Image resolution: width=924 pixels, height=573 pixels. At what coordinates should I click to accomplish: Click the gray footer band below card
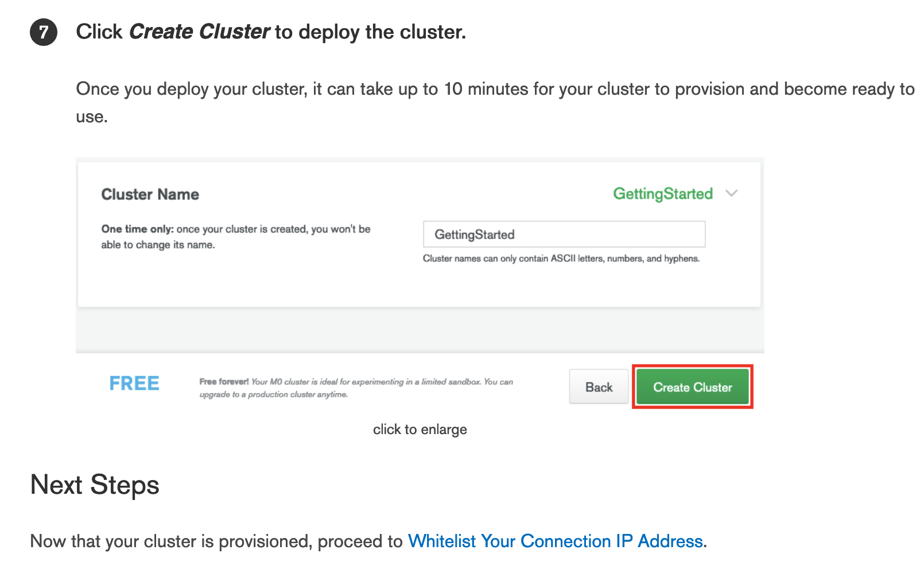(x=420, y=331)
